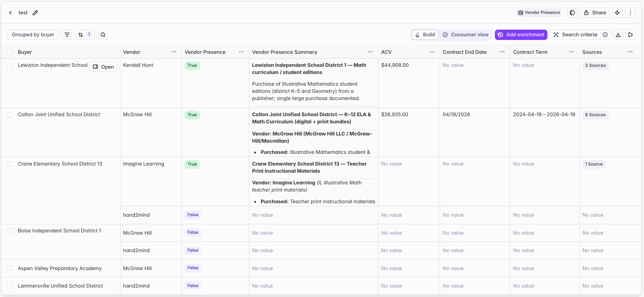
Task: Open the filter lines icon beside Grouped by buyer
Action: coord(67,35)
